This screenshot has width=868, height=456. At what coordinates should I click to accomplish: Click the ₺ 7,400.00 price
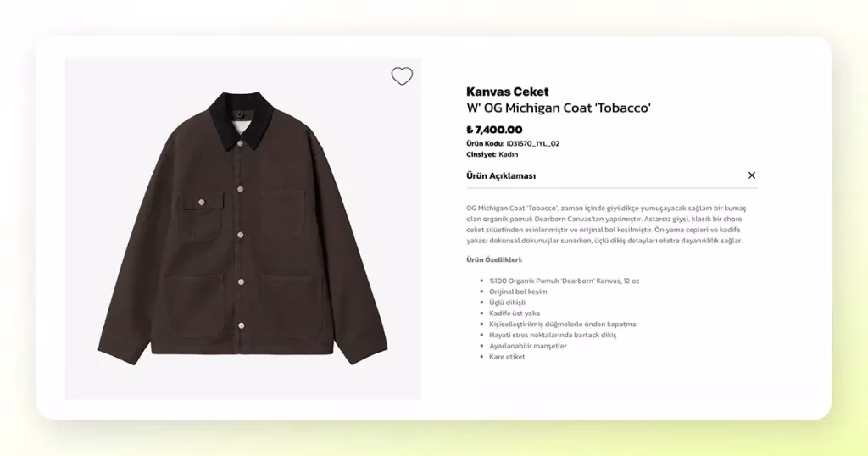click(494, 130)
